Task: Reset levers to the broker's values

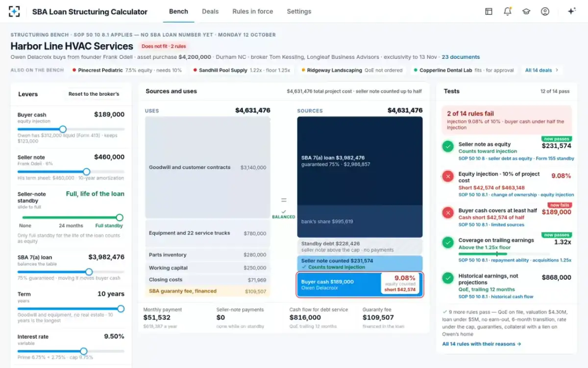Action: (x=94, y=94)
